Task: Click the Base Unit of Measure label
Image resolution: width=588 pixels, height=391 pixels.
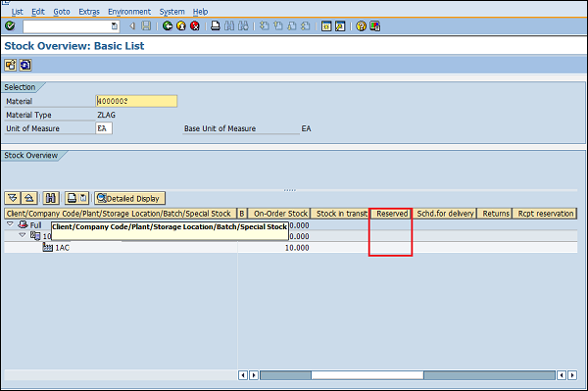Action: coord(220,128)
